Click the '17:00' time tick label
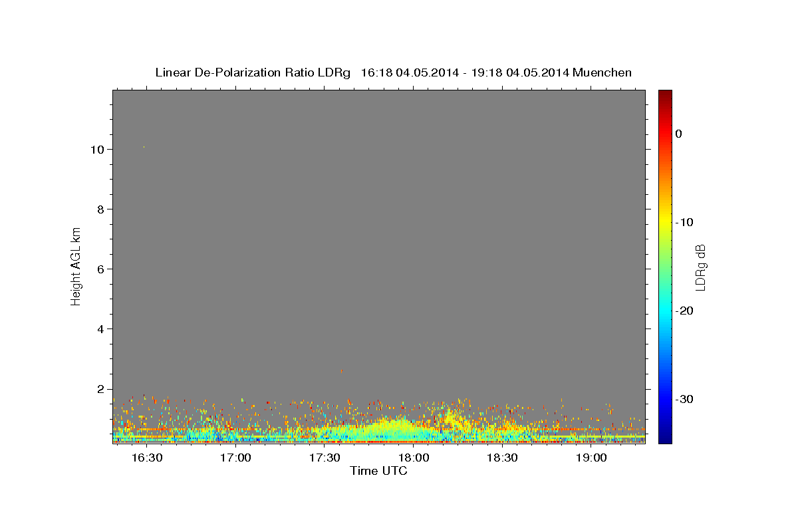 tap(235, 458)
